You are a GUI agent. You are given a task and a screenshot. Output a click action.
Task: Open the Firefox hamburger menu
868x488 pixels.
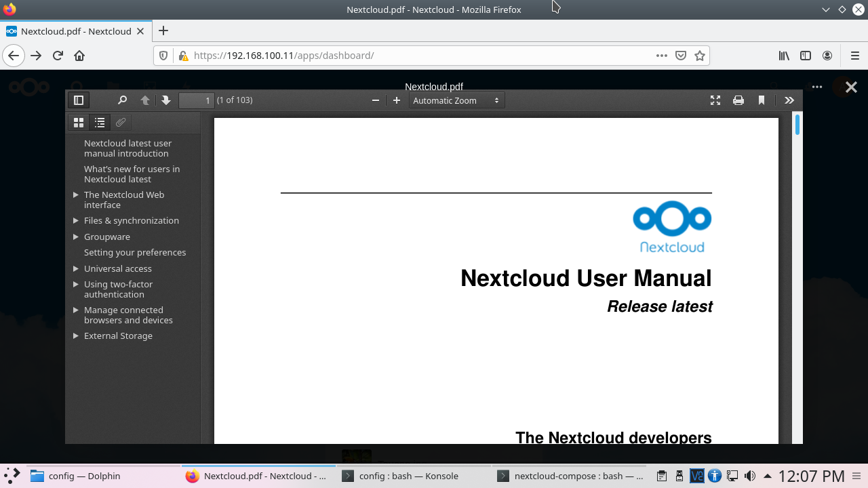coord(854,56)
